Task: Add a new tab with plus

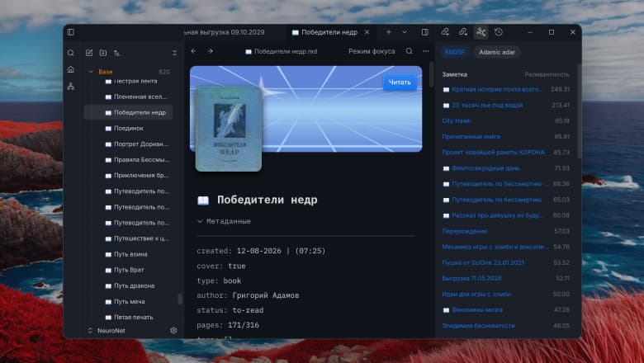Action: [389, 32]
